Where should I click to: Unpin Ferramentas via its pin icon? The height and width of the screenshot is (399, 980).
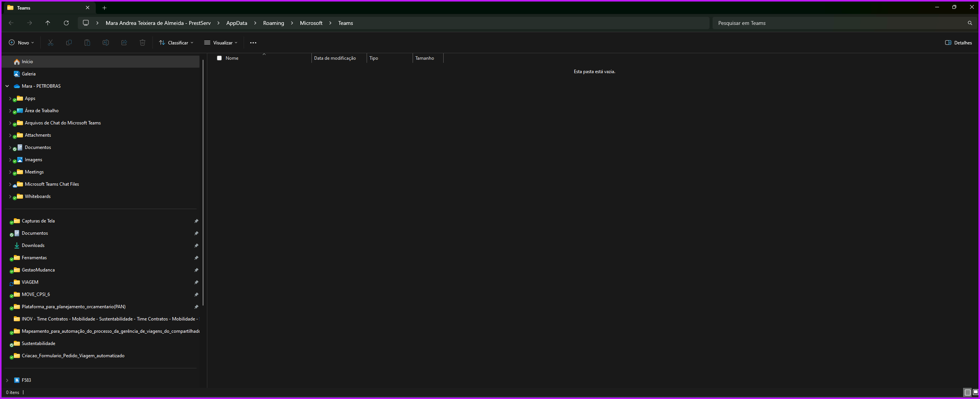coord(196,258)
